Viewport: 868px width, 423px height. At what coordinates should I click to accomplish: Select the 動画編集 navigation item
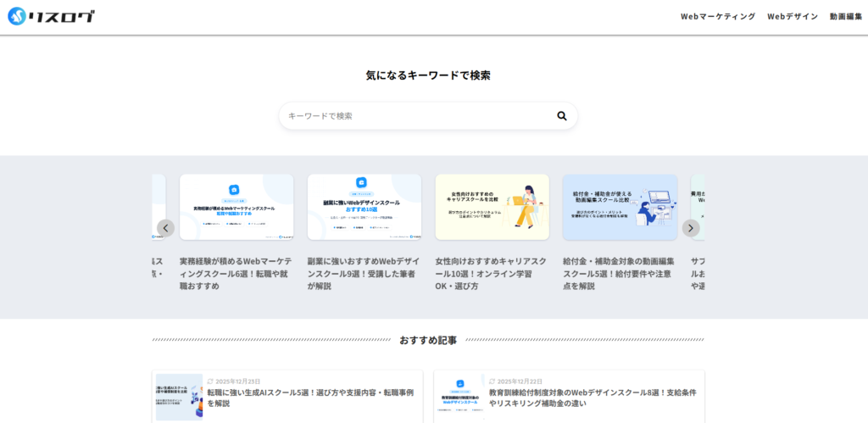point(845,16)
